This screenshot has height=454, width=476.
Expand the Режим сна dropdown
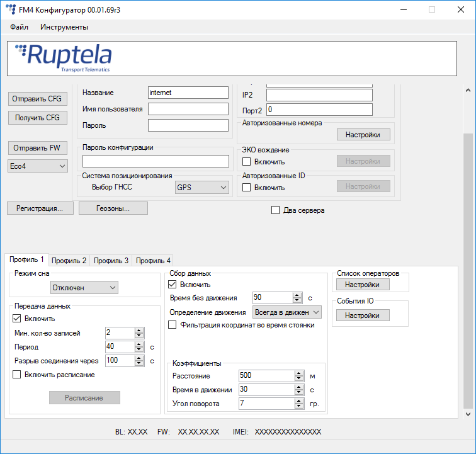[x=84, y=288]
